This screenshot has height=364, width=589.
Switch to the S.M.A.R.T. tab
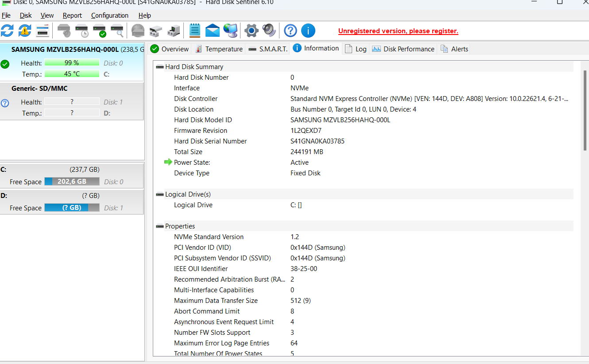click(x=268, y=49)
